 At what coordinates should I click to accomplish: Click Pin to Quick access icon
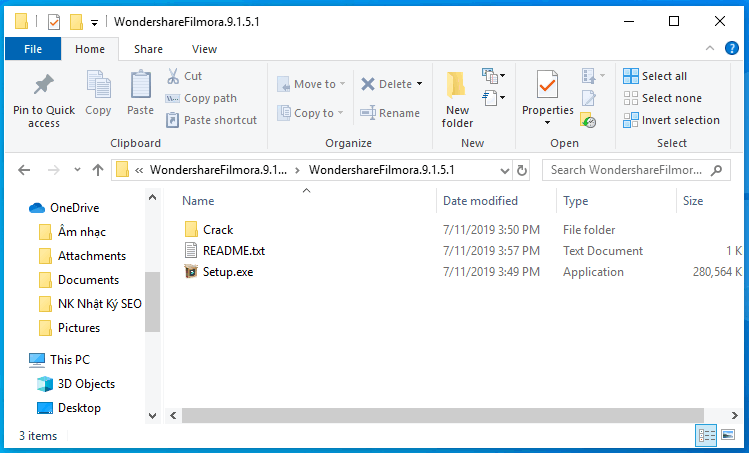tap(43, 85)
